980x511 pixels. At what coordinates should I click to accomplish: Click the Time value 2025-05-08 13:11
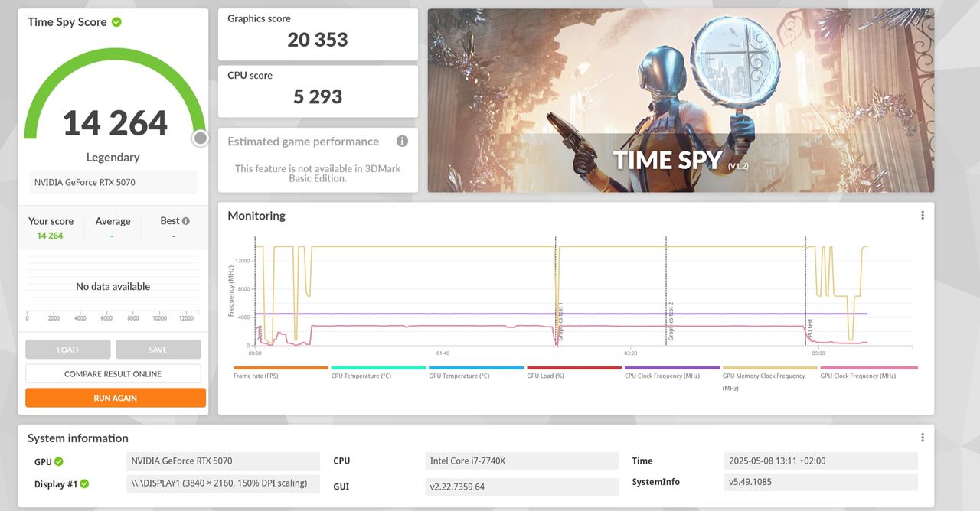coord(820,461)
